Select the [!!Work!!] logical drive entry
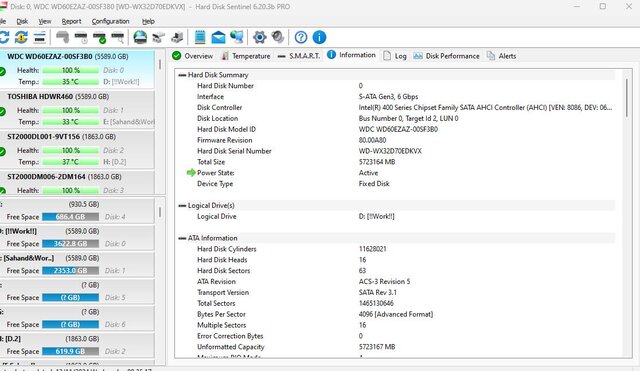The width and height of the screenshot is (640, 371). click(x=77, y=237)
